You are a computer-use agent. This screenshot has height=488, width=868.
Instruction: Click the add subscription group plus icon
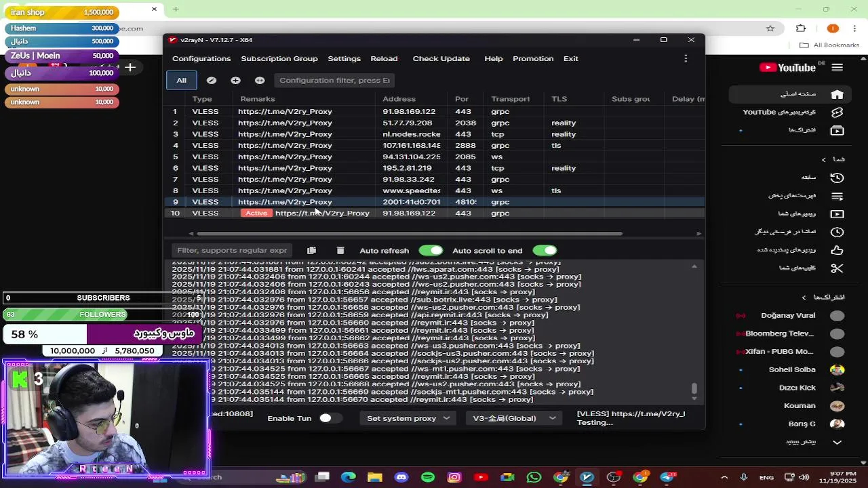coord(235,80)
